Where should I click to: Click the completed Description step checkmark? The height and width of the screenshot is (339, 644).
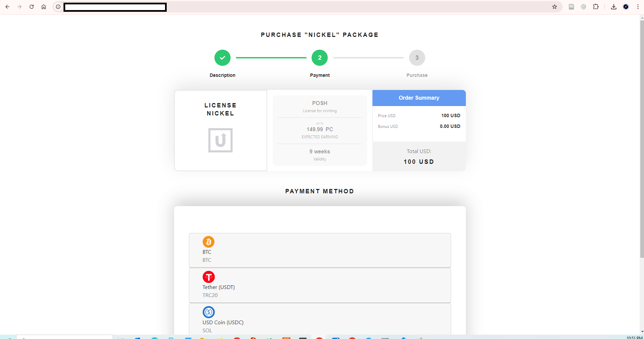222,57
